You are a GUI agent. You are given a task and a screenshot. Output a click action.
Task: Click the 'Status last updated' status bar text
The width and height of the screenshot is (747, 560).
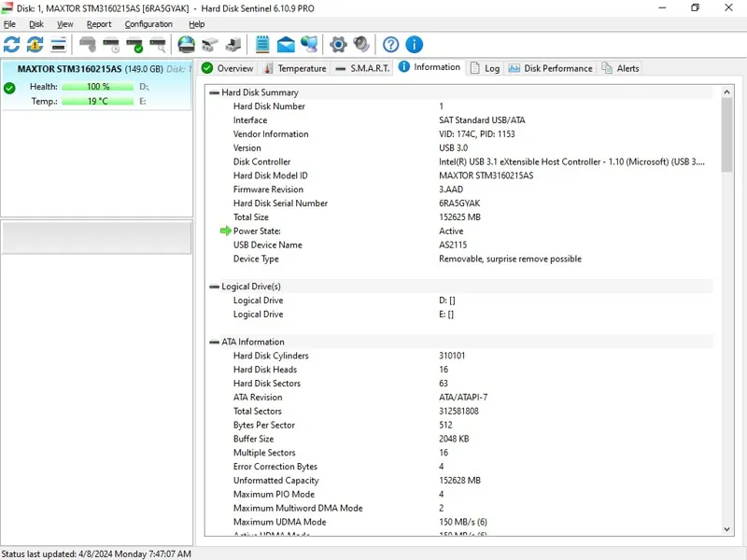(96, 553)
